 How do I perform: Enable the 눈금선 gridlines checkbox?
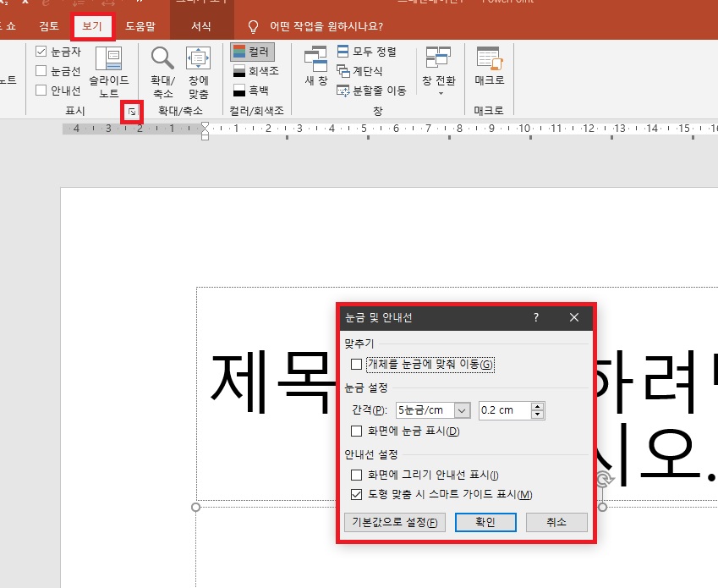click(x=41, y=70)
